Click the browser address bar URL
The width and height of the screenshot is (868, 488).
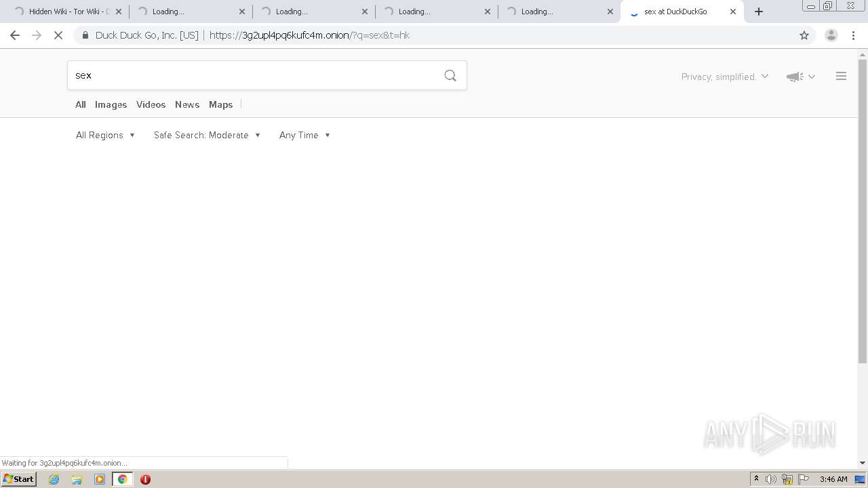(309, 35)
